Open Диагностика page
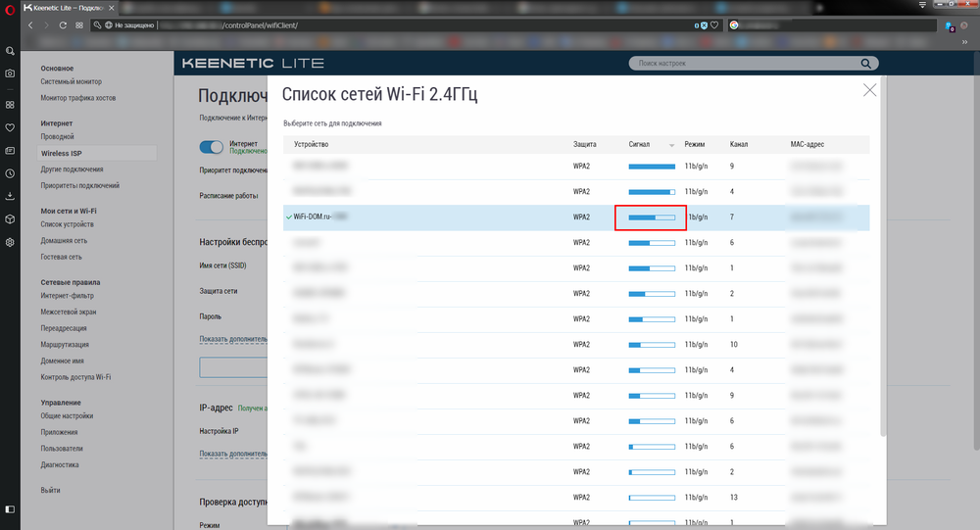The width and height of the screenshot is (980, 530). pyautogui.click(x=60, y=464)
